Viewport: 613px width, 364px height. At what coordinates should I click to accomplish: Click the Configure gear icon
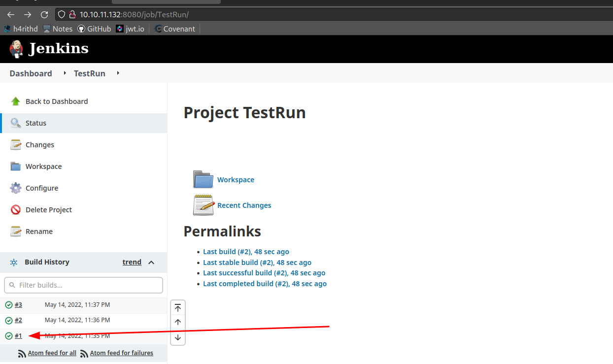[16, 188]
